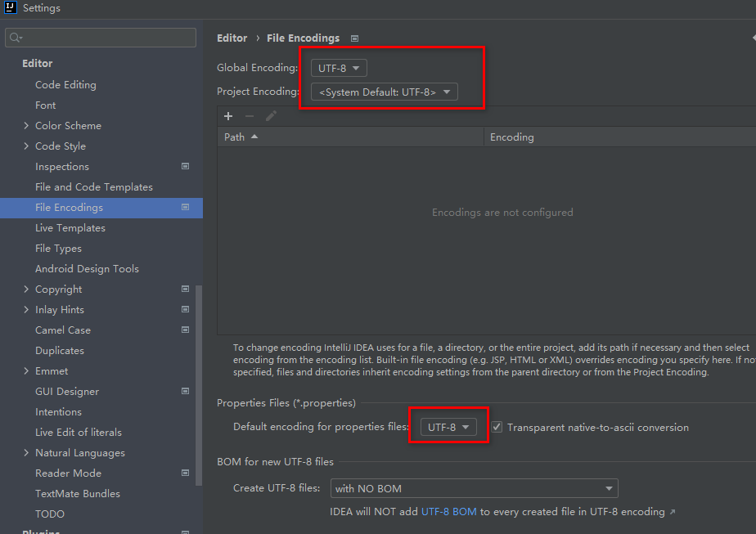Click project-scope icon on Inlay Hints row
Screen dimensions: 756x534
tap(185, 309)
